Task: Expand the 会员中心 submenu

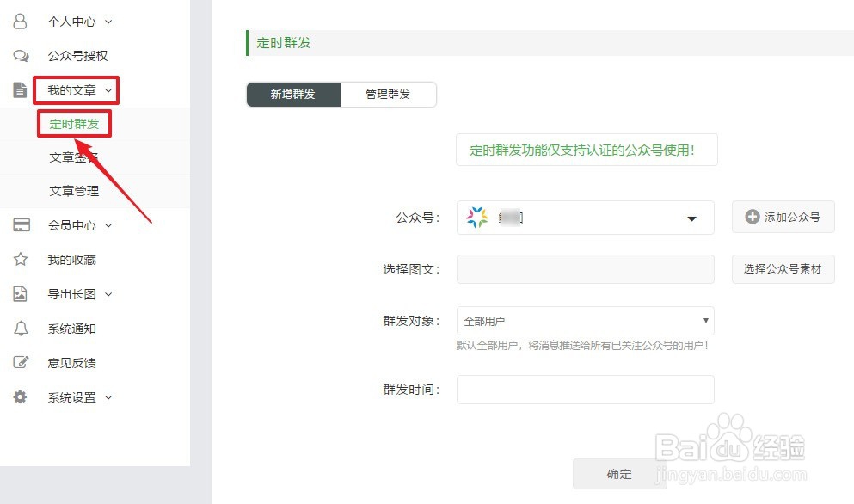Action: click(x=108, y=225)
